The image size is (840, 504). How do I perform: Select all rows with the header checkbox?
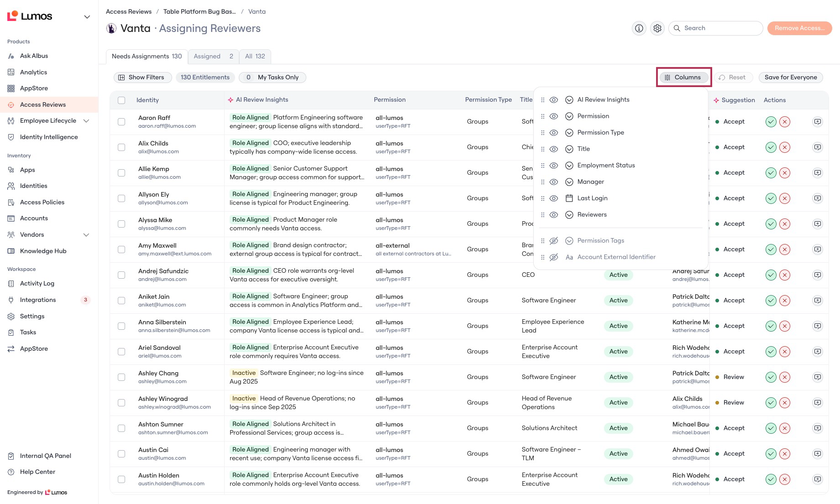(121, 100)
